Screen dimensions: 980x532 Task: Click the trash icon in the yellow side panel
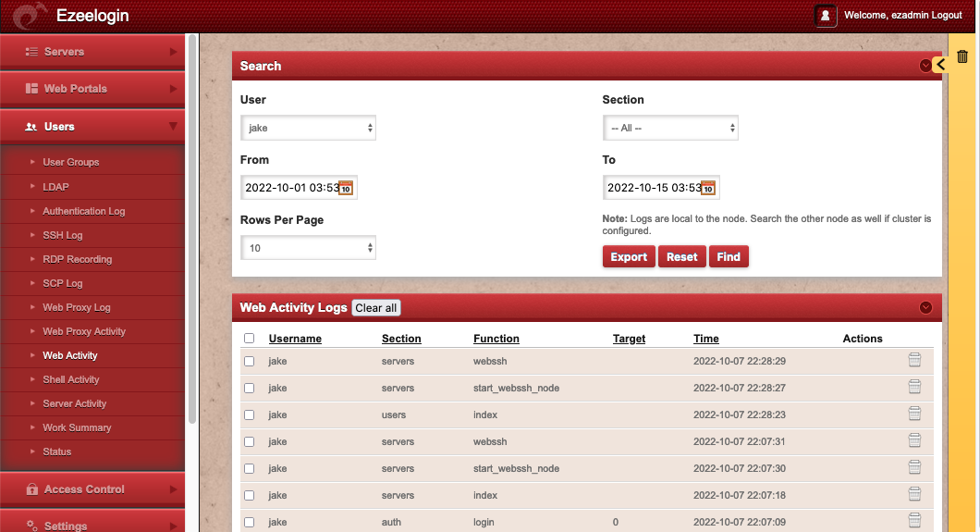[962, 56]
